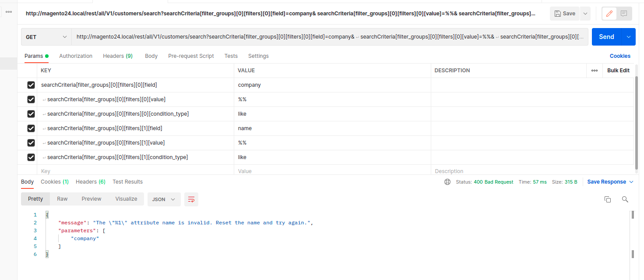This screenshot has width=644, height=280.
Task: Open the params column options ellipsis
Action: (x=594, y=71)
